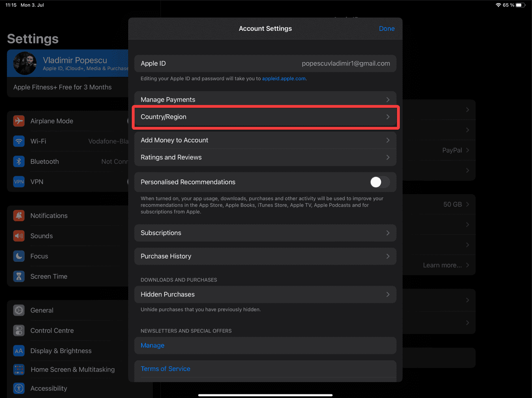Screen dimensions: 532x398
Task: Tap the Vodafone Wi-Fi network name
Action: click(x=108, y=141)
